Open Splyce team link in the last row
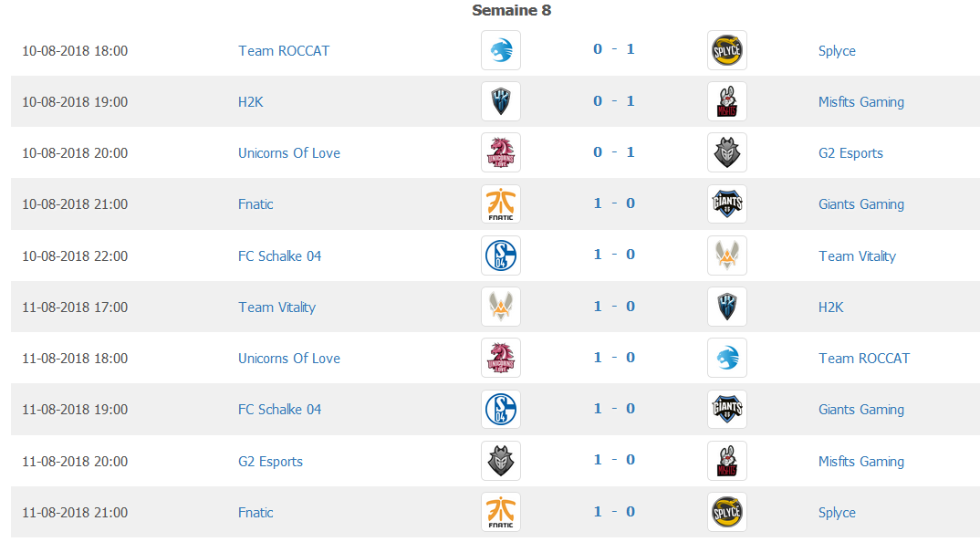This screenshot has height=542, width=980. pos(837,513)
